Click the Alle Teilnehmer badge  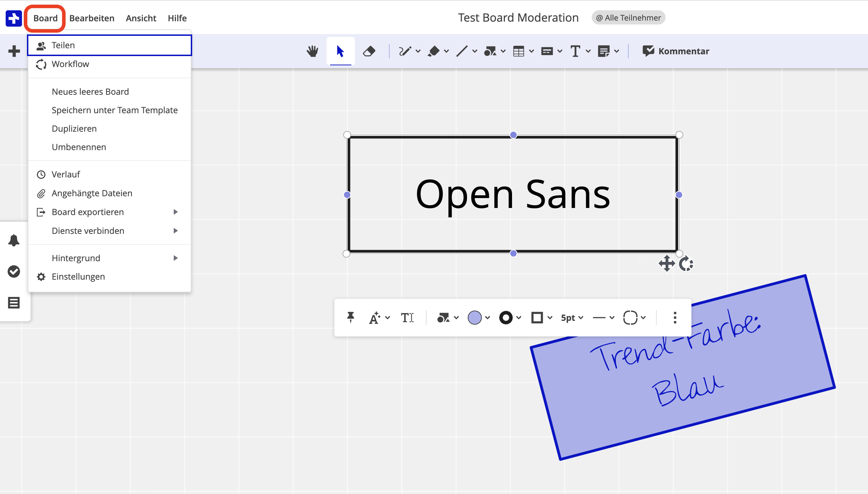point(628,18)
